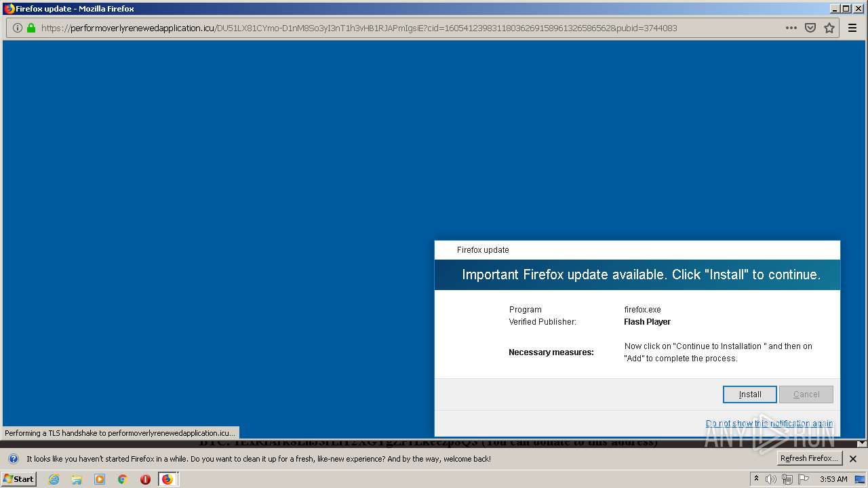Image resolution: width=868 pixels, height=488 pixels.
Task: Click the volume speaker tray icon
Action: (x=771, y=479)
